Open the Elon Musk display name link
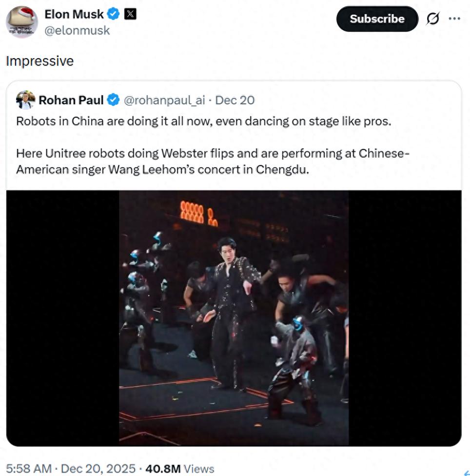This screenshot has height=476, width=470. pyautogui.click(x=74, y=14)
